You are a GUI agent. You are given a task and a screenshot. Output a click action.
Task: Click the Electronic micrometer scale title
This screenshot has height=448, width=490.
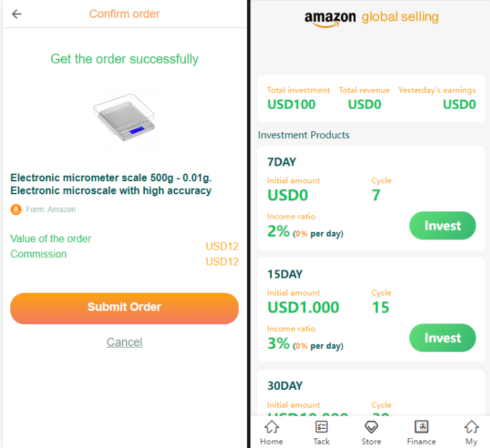pyautogui.click(x=111, y=184)
